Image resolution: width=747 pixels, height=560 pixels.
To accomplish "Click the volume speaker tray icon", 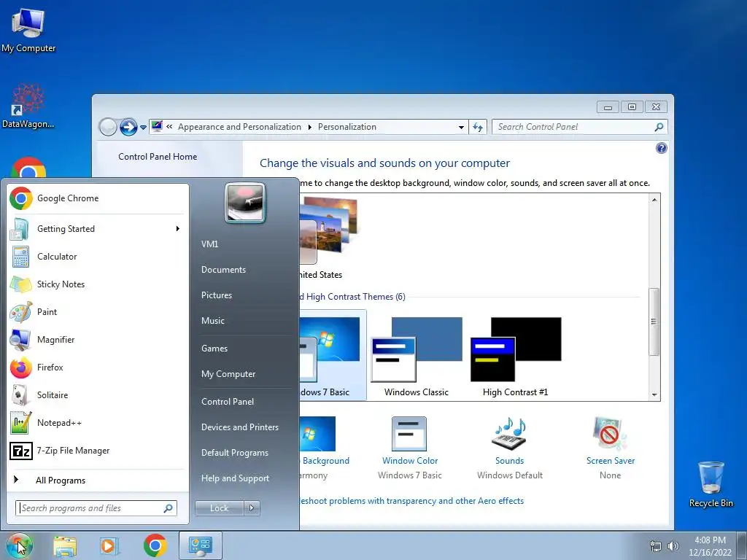I will (673, 546).
